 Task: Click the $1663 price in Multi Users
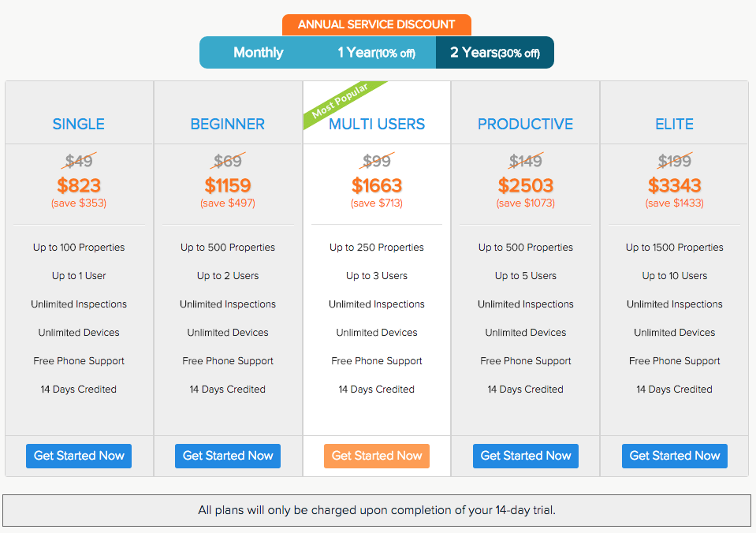pos(377,186)
